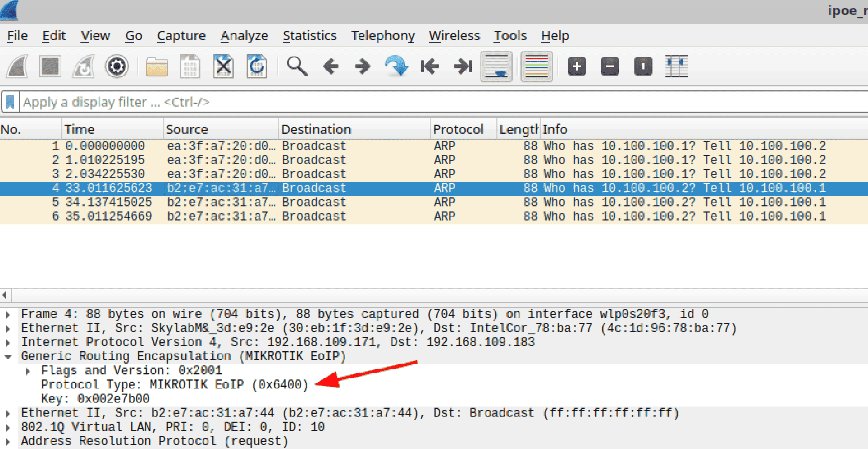Open the Analyze menu
The width and height of the screenshot is (868, 449).
(244, 36)
